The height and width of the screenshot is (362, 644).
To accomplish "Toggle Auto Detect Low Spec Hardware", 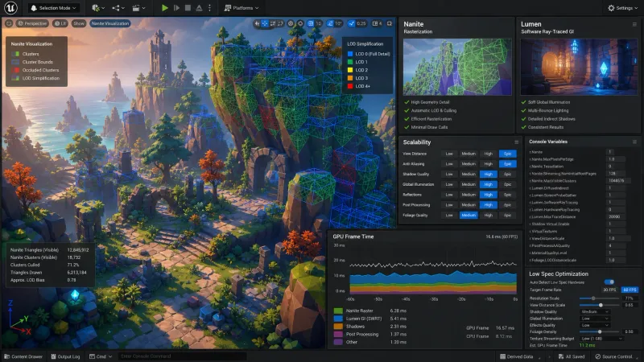I will (609, 282).
